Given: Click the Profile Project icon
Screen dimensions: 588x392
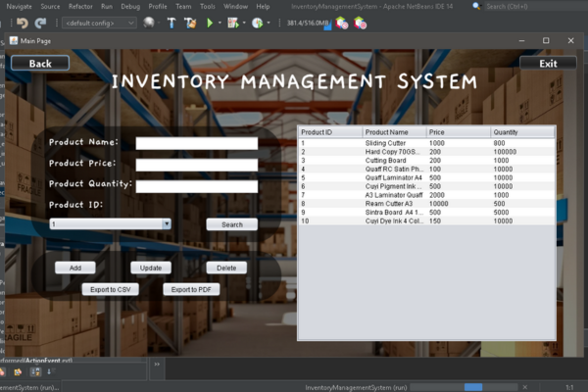Looking at the screenshot, I should click(258, 23).
